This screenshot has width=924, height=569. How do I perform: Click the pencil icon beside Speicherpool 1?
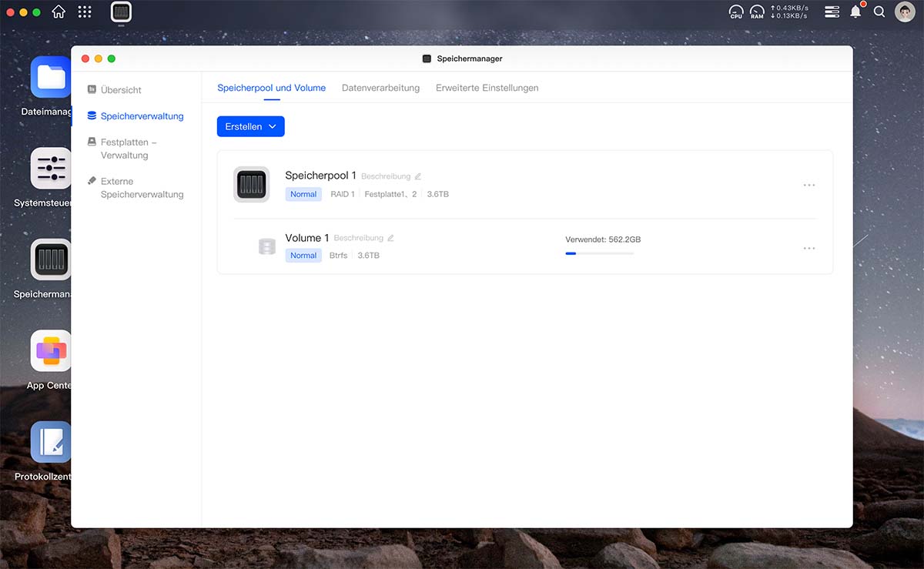pyautogui.click(x=418, y=176)
